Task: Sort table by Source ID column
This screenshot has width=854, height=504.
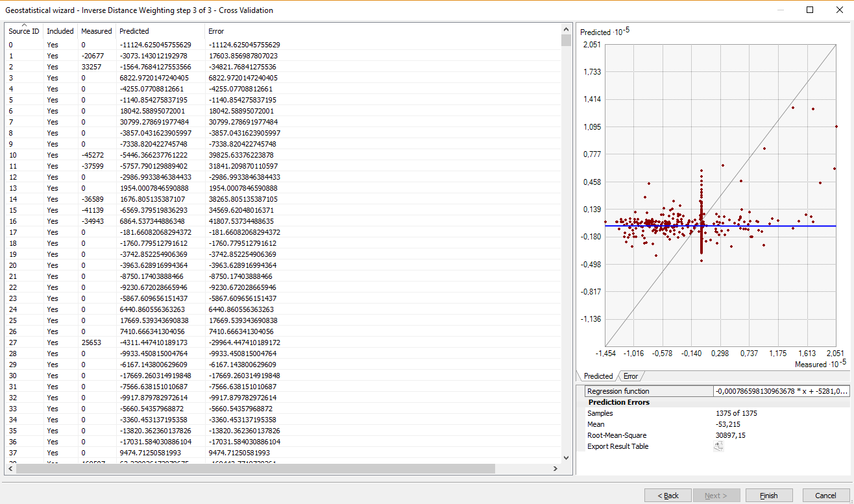Action: pos(23,31)
